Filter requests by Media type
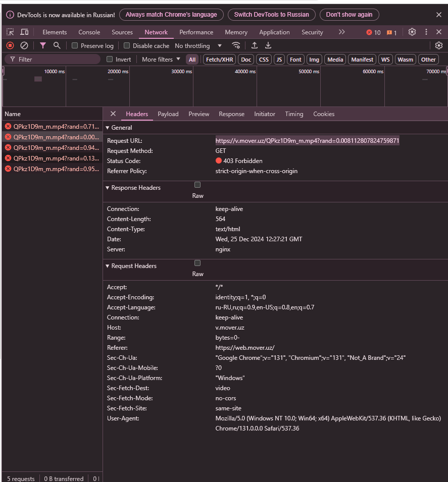 (x=335, y=60)
